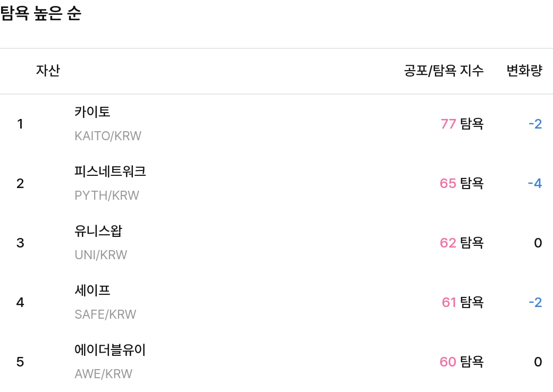
Task: Sort by the 변화량 column header
Action: pyautogui.click(x=524, y=71)
